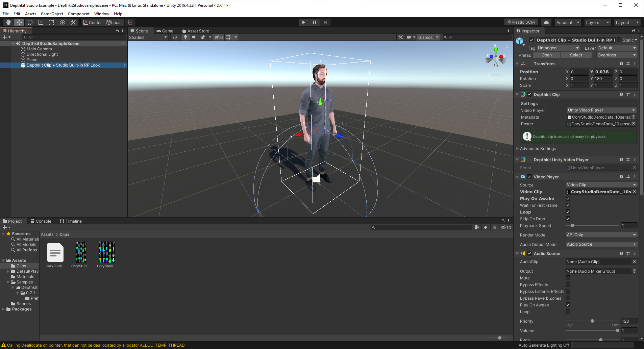This screenshot has height=349, width=644.
Task: Click the Play button
Action: [x=304, y=22]
